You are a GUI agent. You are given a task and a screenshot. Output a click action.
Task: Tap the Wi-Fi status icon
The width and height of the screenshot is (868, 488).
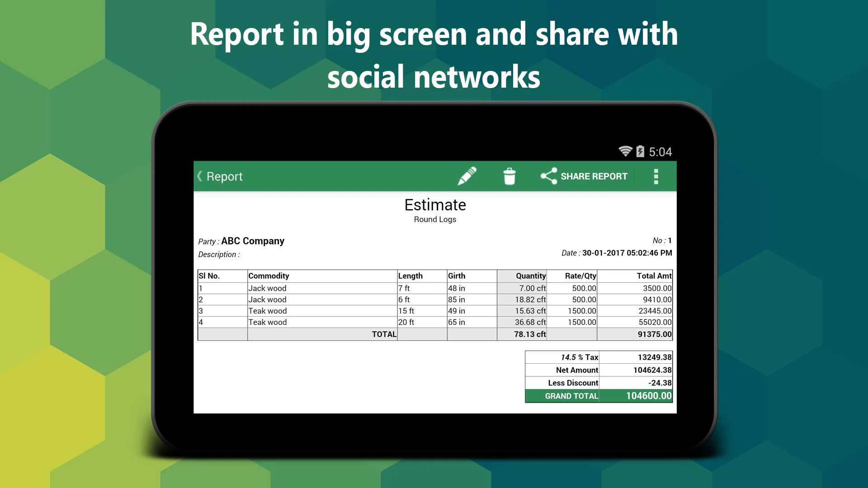[625, 151]
